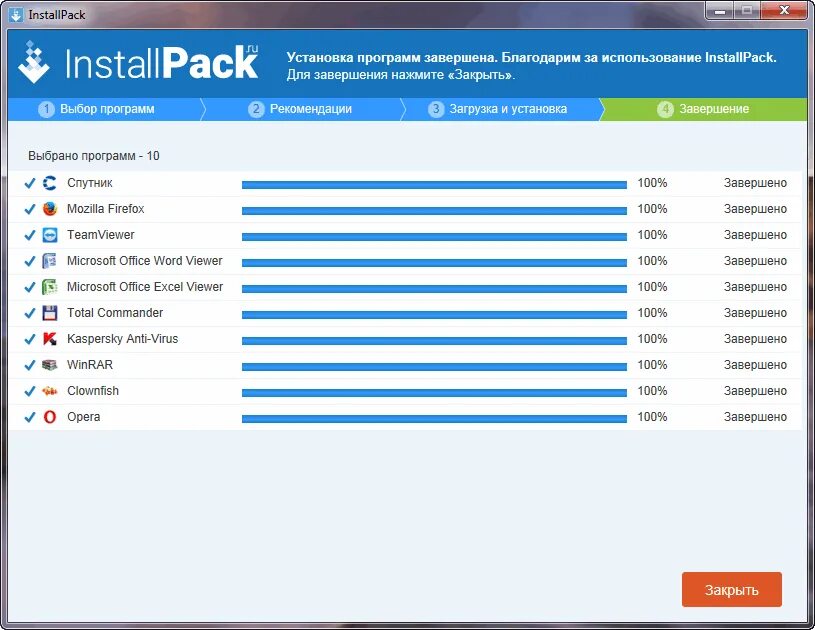Screen dimensions: 815x630
Task: Go to step 2 Рекомендации
Action: [301, 109]
